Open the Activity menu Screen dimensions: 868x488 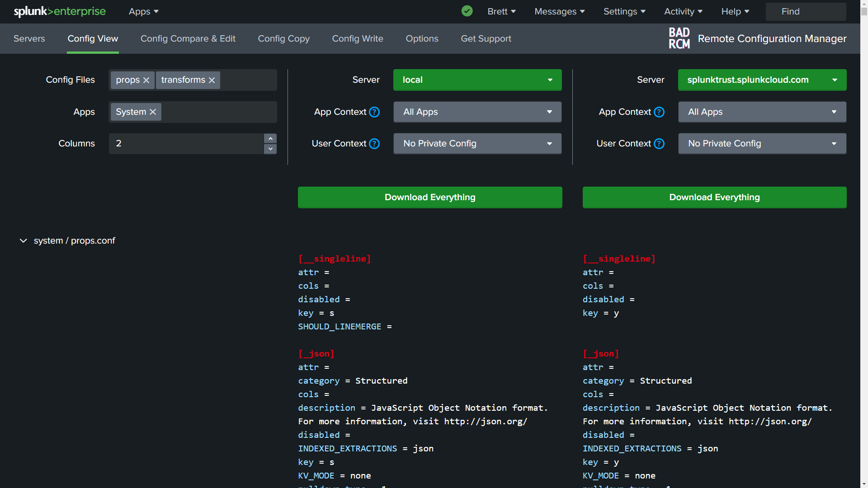pyautogui.click(x=683, y=11)
